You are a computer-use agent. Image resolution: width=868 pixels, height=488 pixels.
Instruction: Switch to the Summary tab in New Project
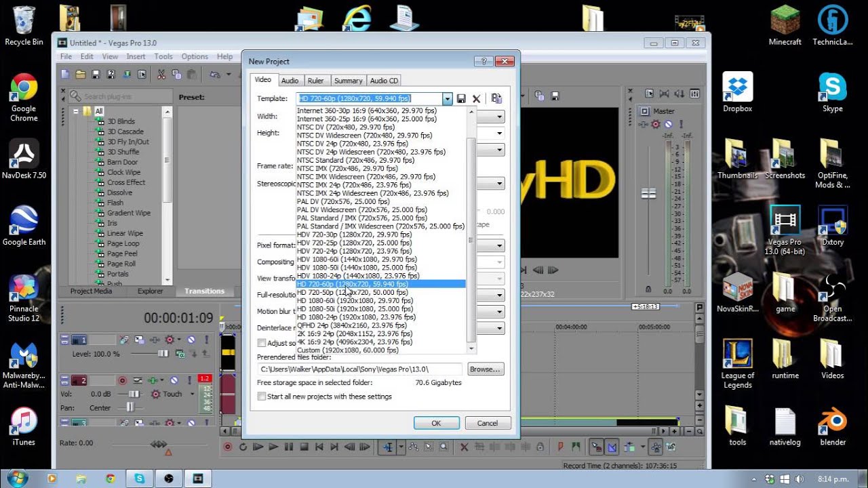[348, 81]
